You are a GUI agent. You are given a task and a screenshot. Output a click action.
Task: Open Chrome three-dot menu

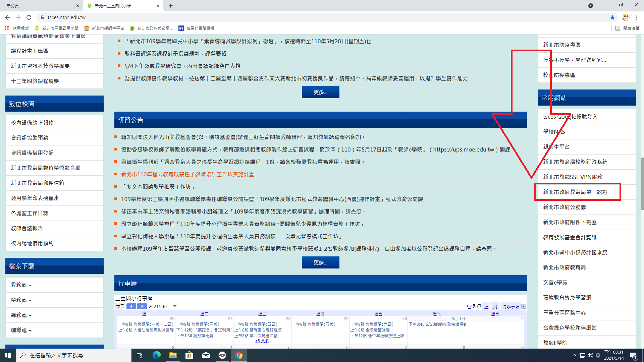tap(637, 17)
